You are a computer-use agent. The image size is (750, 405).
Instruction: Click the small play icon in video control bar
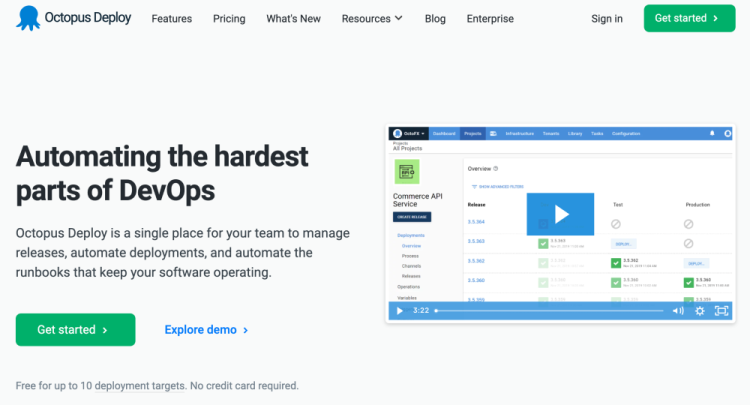tap(399, 311)
